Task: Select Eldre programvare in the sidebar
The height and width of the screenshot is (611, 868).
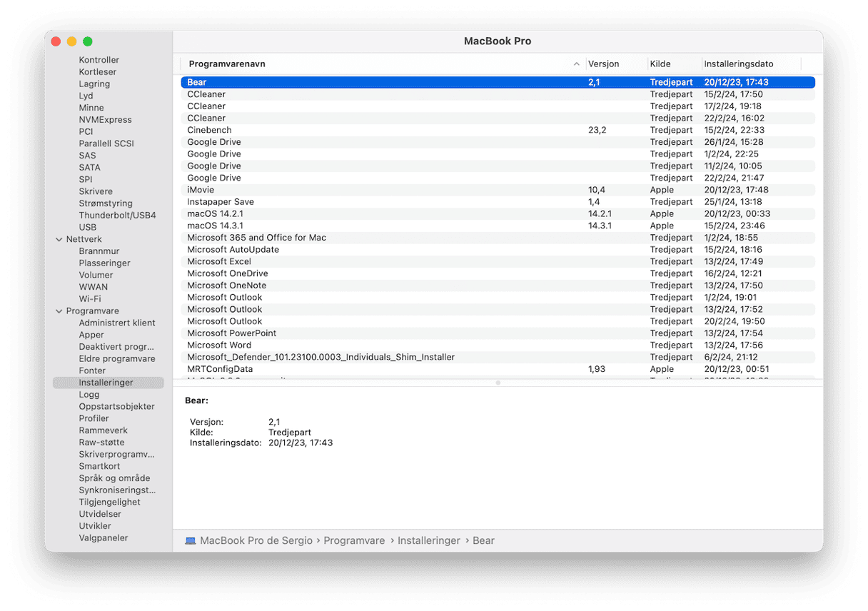Action: pyautogui.click(x=117, y=359)
